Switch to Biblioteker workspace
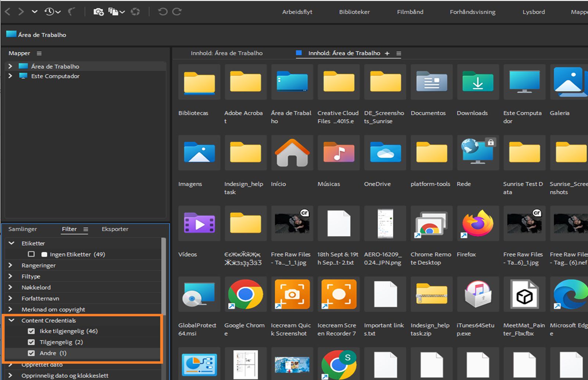588x380 pixels. click(x=354, y=12)
